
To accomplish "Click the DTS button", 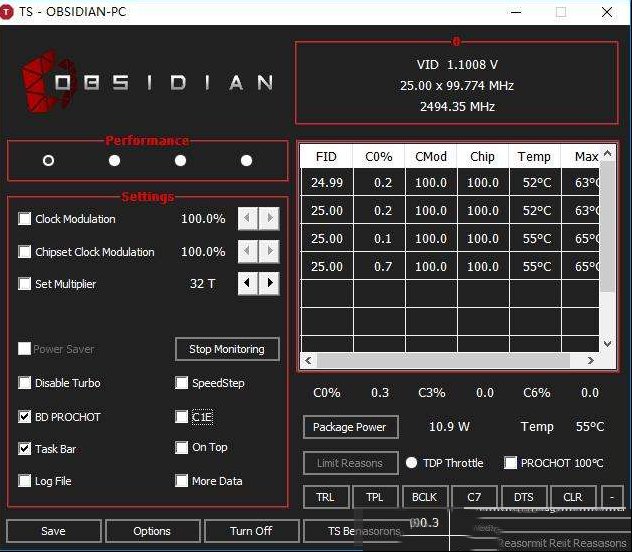I will click(x=524, y=497).
